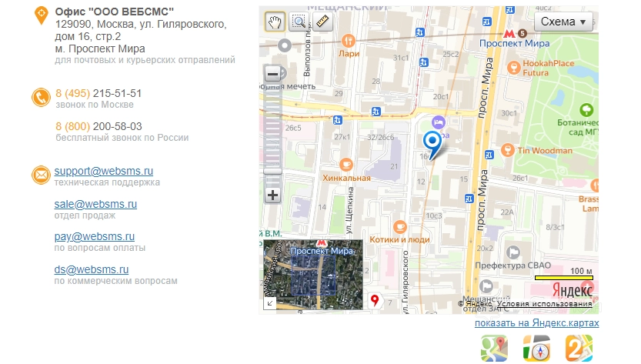Open location in Google Maps icon

[x=494, y=349]
